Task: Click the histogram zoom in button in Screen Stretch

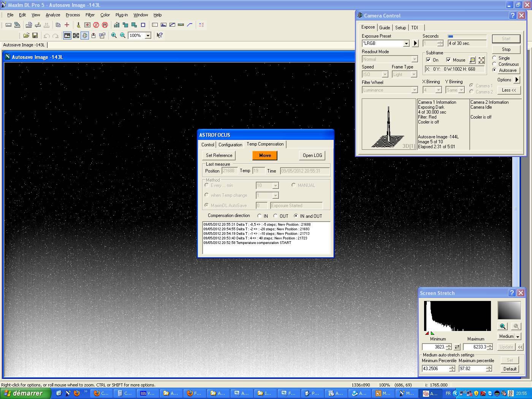Action: click(503, 326)
